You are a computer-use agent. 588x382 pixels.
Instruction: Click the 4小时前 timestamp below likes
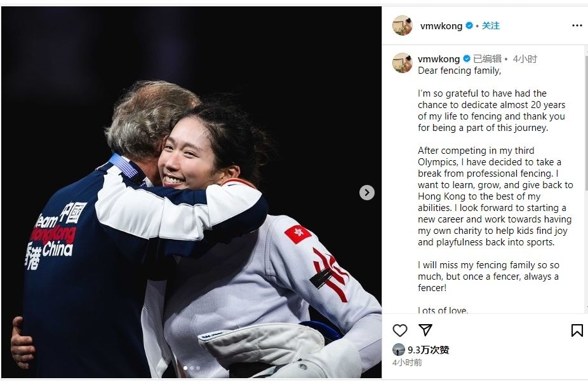407,362
